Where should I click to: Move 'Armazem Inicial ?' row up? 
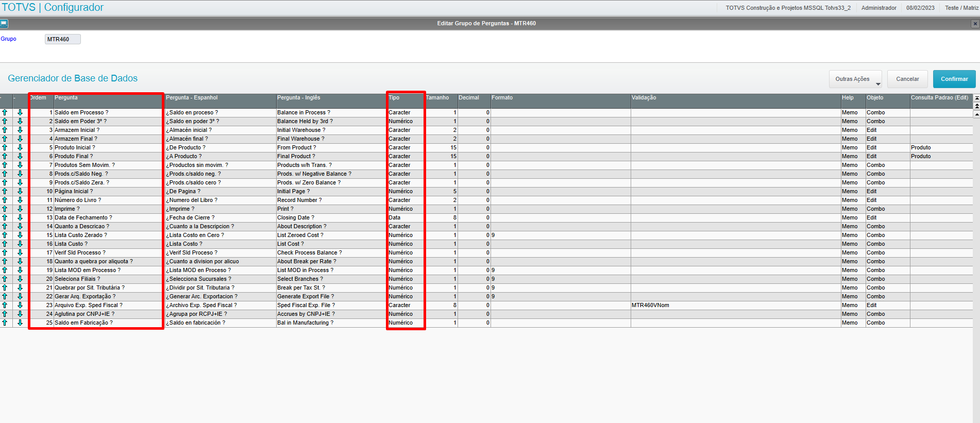point(5,130)
